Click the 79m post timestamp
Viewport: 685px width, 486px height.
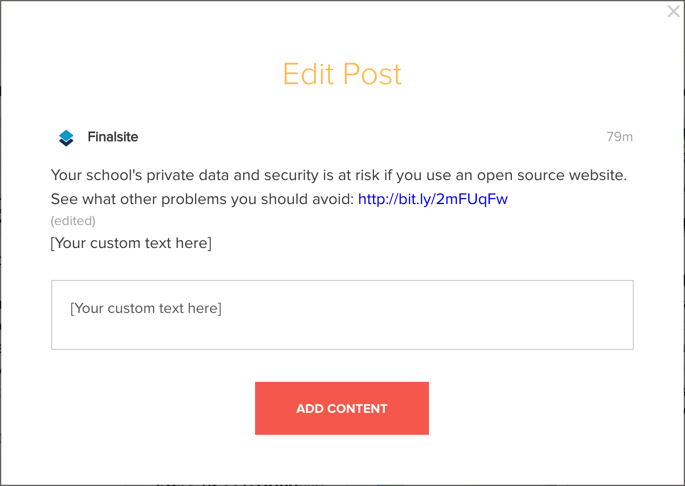point(619,137)
